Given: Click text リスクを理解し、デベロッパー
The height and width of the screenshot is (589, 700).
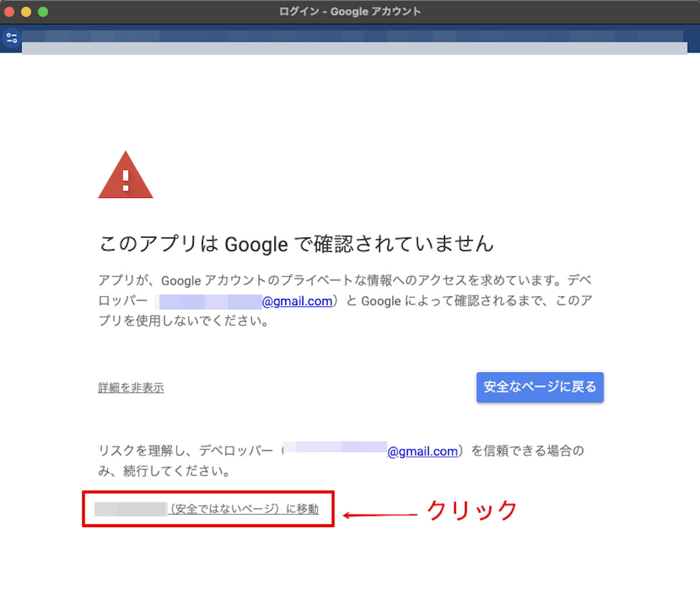Looking at the screenshot, I should pyautogui.click(x=185, y=451).
